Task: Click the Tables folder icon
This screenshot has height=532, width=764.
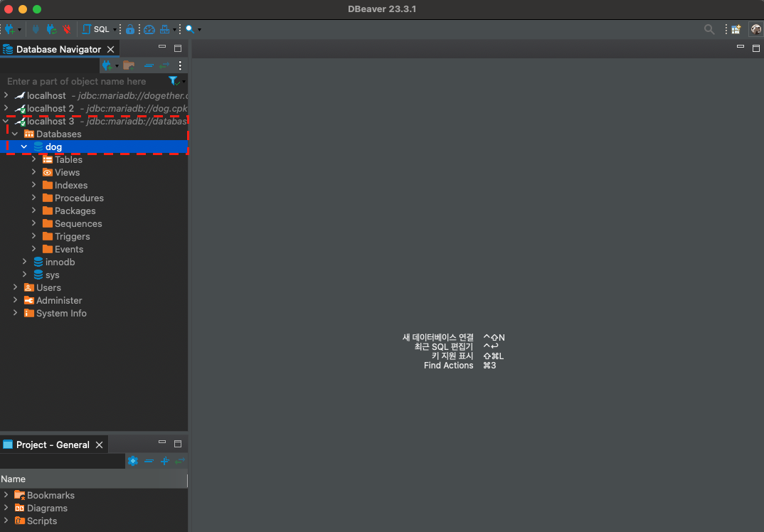Action: [x=47, y=159]
